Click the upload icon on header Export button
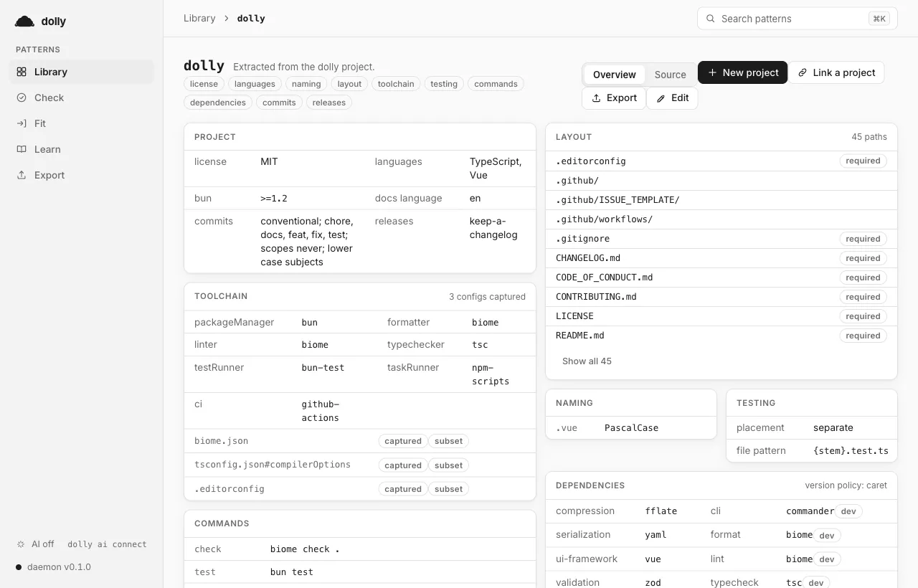 click(596, 98)
